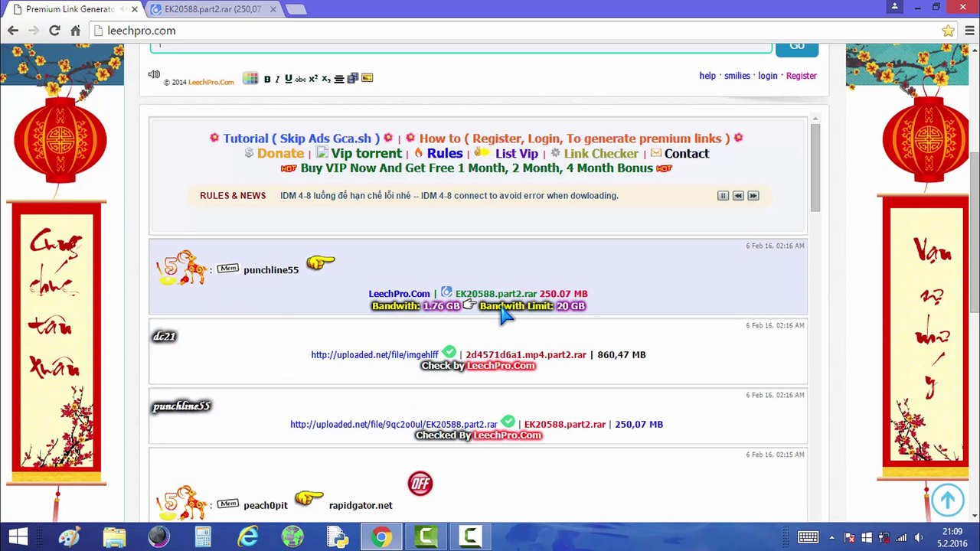Screen dimensions: 980x551
Task: Click the pointing hand next to peach0pit
Action: [309, 498]
